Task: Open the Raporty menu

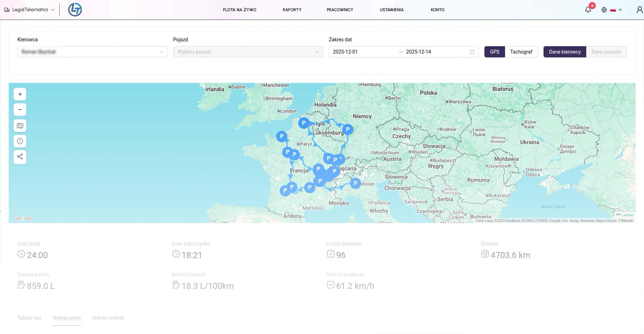Action: point(292,10)
